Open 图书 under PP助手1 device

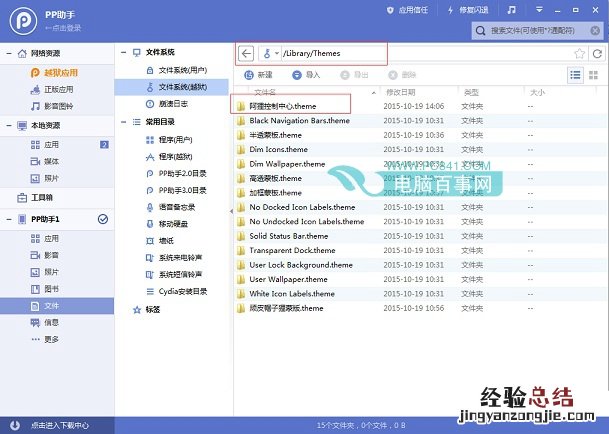(x=45, y=289)
